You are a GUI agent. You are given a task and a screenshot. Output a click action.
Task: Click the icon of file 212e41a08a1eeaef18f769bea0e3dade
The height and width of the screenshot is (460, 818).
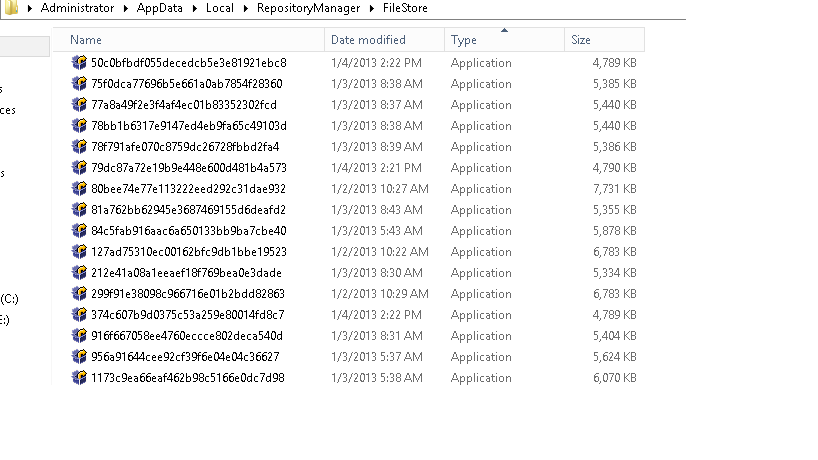(x=79, y=272)
